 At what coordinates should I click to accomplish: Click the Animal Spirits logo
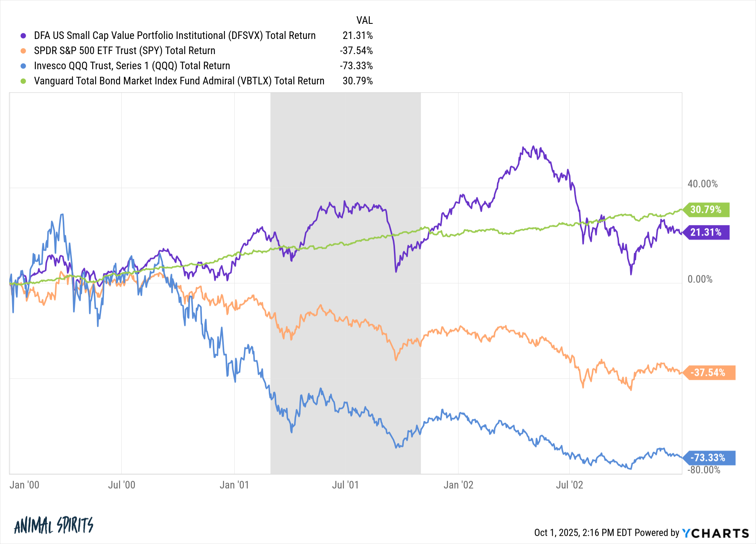(54, 526)
